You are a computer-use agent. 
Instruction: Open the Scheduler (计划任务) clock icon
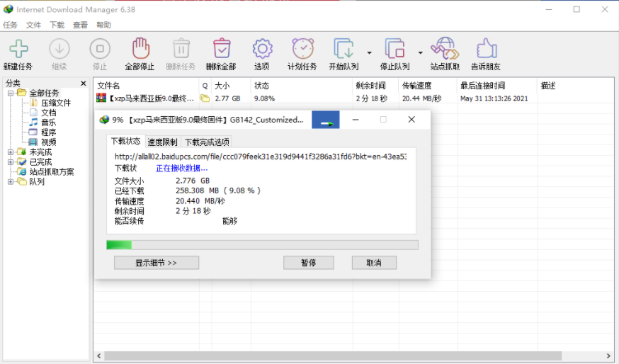[302, 49]
